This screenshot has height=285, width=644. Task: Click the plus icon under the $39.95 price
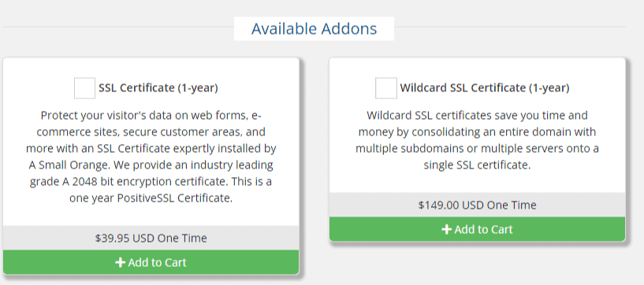[x=120, y=262]
